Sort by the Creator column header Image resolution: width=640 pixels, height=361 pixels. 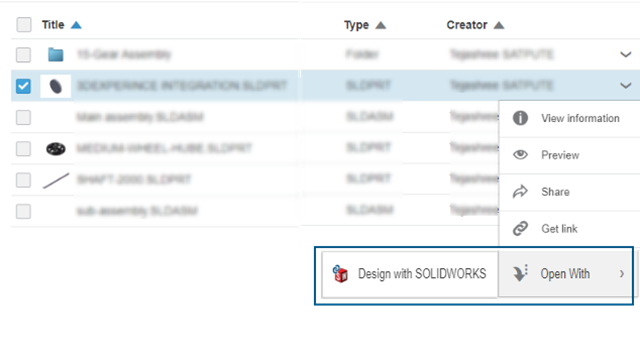pos(467,25)
